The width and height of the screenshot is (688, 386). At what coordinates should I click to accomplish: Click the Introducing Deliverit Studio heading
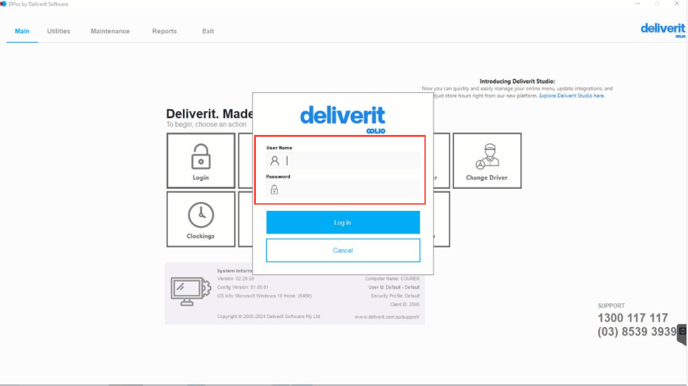click(x=517, y=81)
